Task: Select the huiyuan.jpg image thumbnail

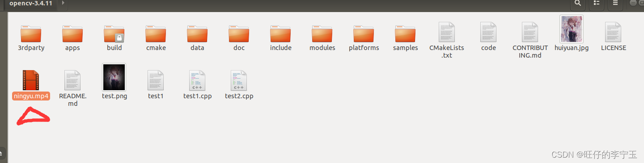Action: pyautogui.click(x=572, y=29)
